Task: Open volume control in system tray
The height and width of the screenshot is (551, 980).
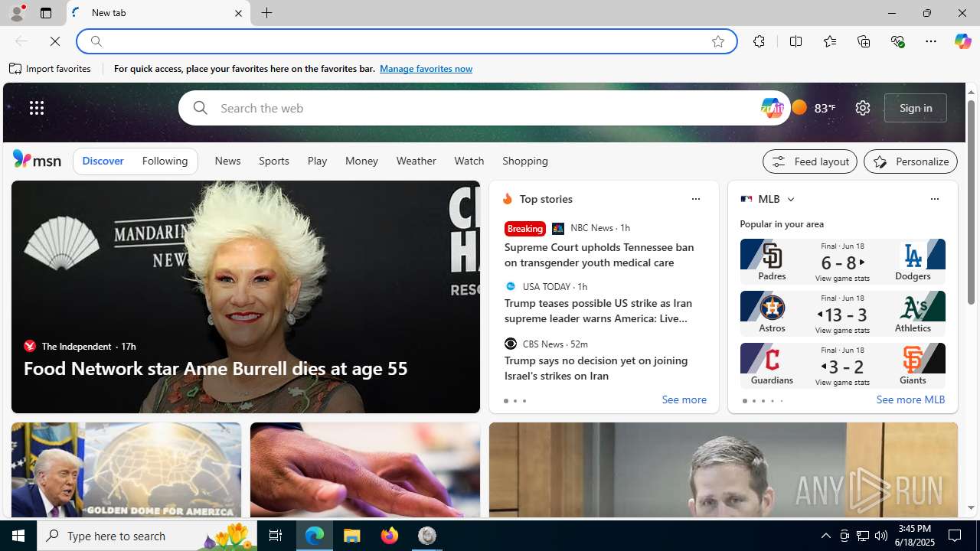Action: tap(881, 536)
